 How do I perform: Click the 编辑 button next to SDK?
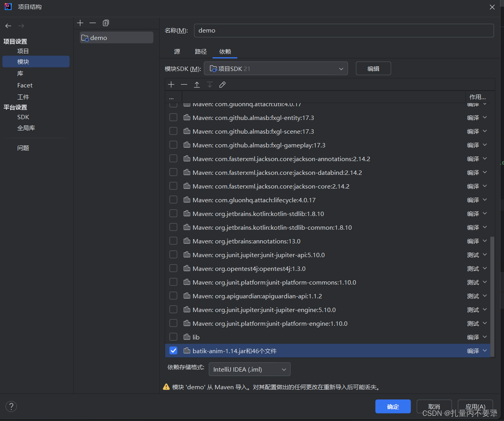(x=373, y=69)
